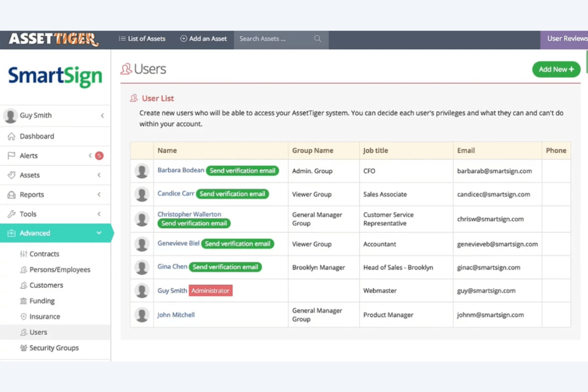Click the Add New button
The width and height of the screenshot is (588, 392).
(x=556, y=69)
